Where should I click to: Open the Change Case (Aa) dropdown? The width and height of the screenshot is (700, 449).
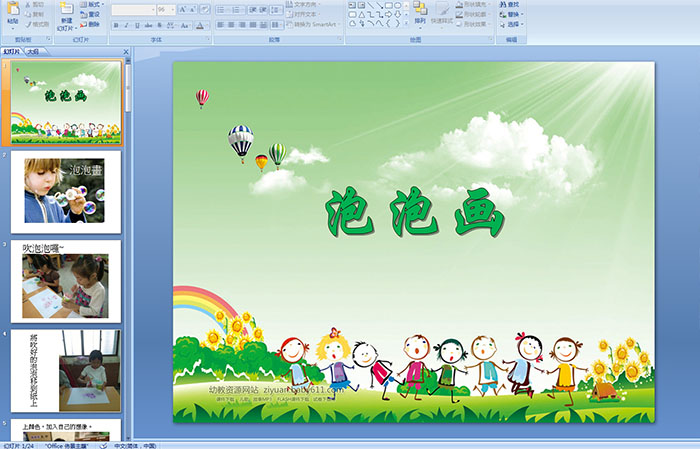coord(185,25)
